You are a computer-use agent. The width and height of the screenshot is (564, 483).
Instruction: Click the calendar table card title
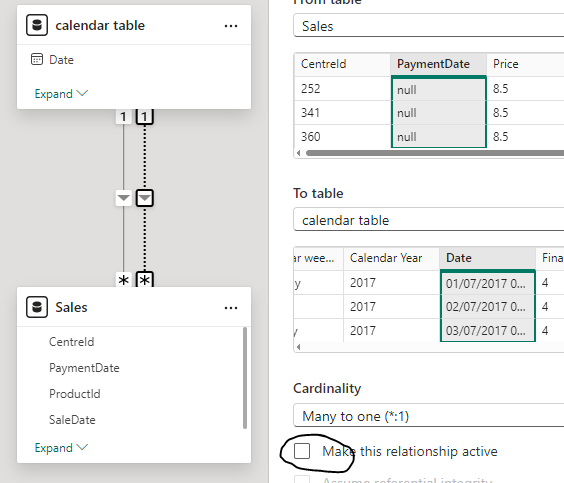100,26
